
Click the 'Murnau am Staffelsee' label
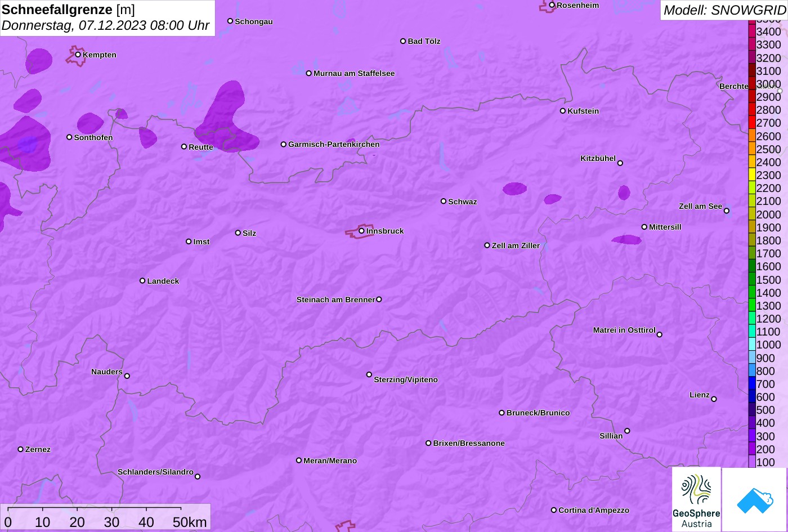[354, 73]
